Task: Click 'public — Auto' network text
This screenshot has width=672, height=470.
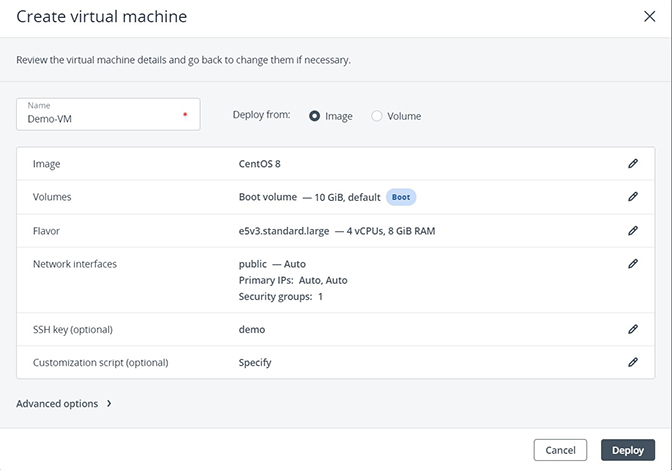Action: coord(272,264)
